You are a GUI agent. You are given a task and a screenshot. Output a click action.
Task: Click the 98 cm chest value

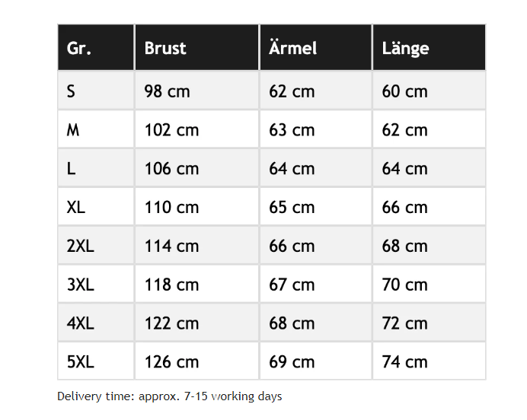coord(168,91)
